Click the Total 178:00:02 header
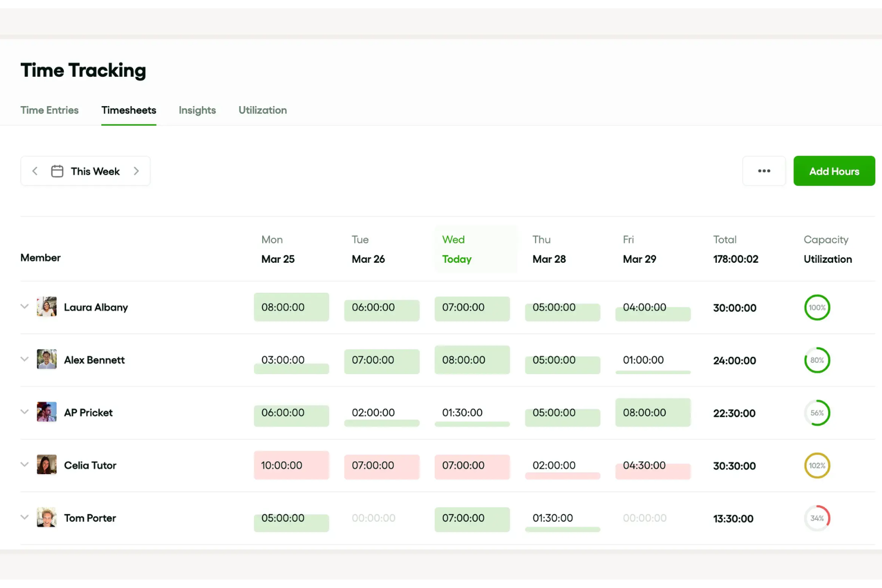 coord(736,250)
